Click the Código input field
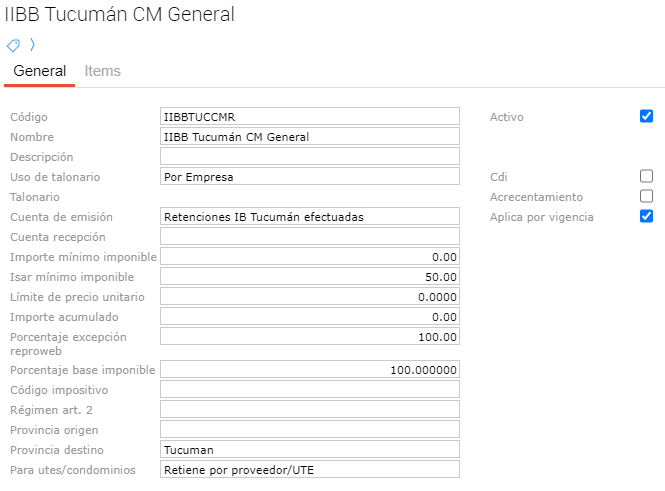The image size is (665, 491). pos(309,116)
